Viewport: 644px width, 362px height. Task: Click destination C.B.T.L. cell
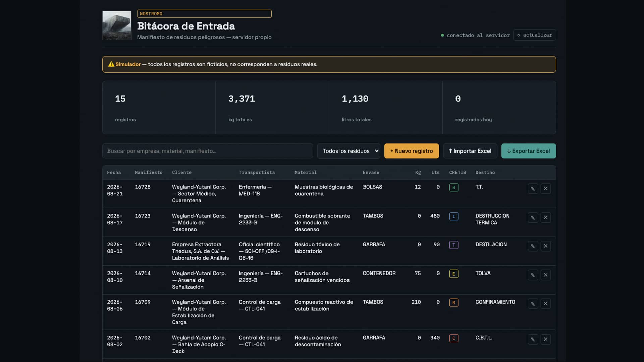click(484, 338)
